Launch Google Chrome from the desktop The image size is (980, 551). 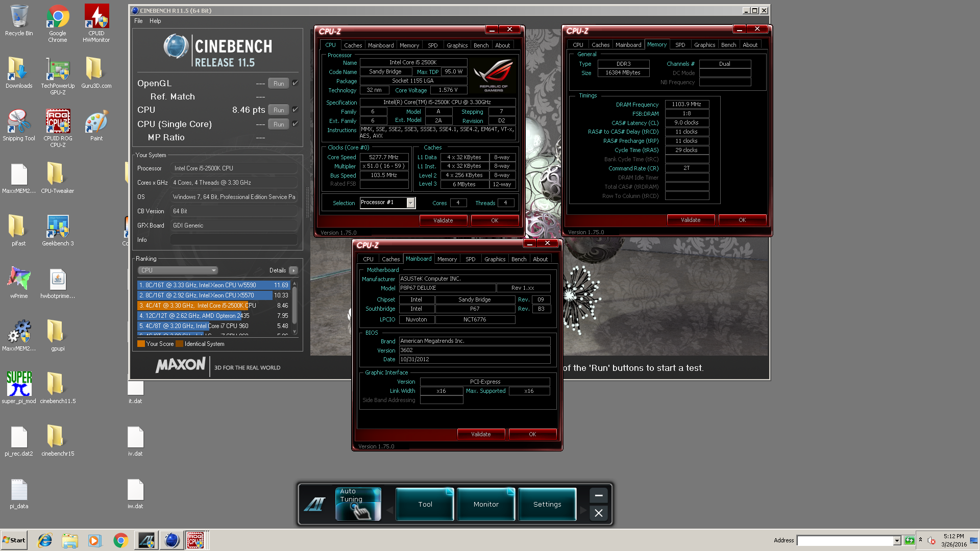(58, 23)
